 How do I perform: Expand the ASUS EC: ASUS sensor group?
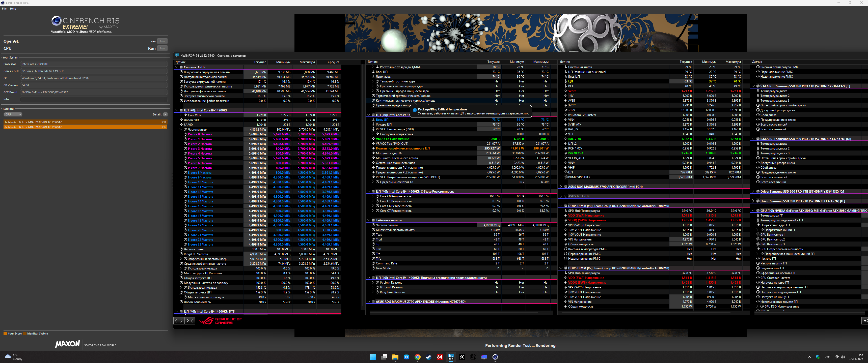coord(561,196)
